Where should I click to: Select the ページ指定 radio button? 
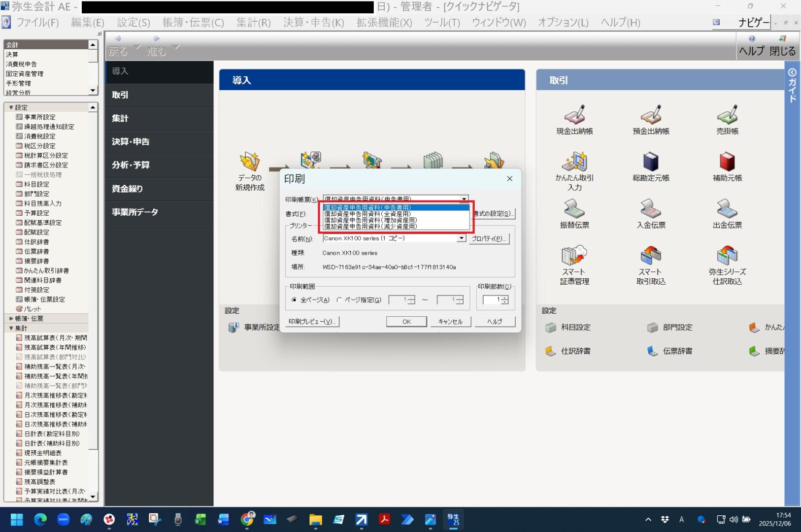tap(339, 300)
